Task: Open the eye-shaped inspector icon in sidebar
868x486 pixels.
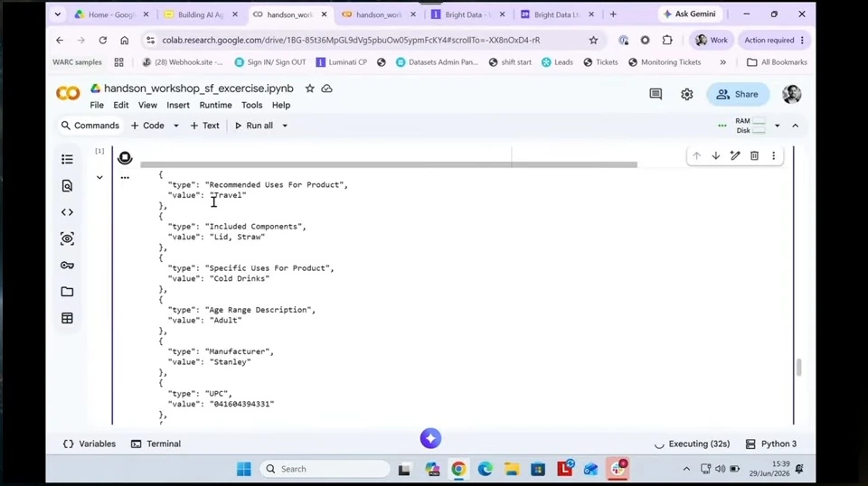Action: (x=67, y=238)
